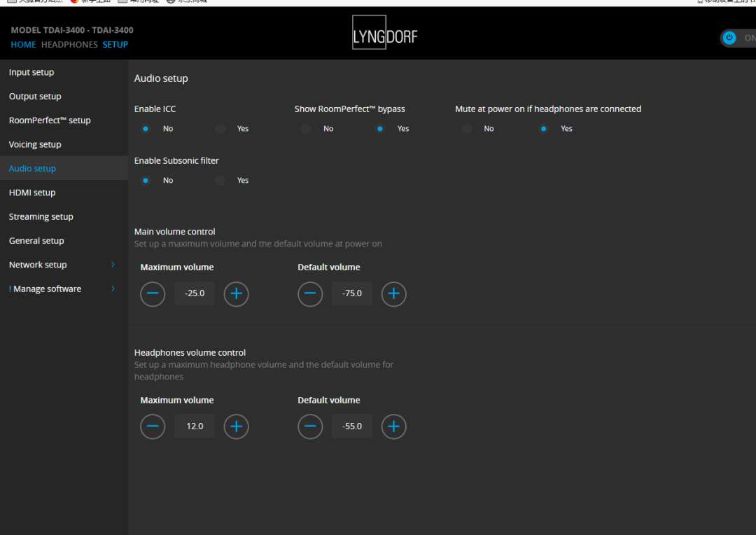The image size is (756, 535).
Task: Expand the Manage software chevron
Action: point(113,289)
